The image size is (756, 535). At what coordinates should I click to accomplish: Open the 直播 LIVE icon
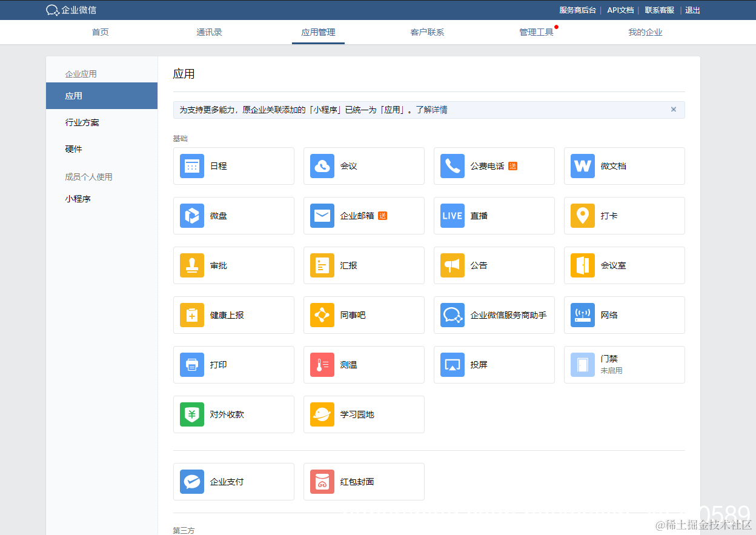(453, 216)
